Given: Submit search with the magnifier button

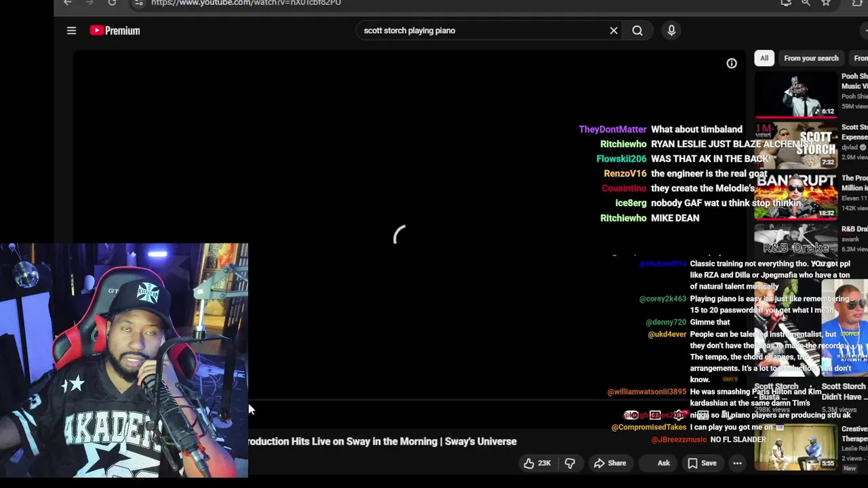Looking at the screenshot, I should point(637,30).
